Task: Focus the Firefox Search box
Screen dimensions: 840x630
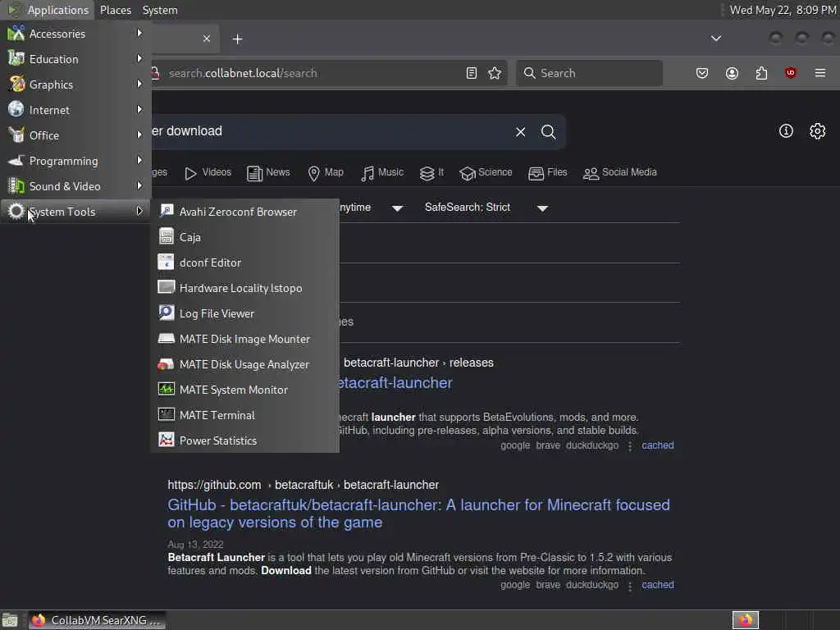Action: 589,73
